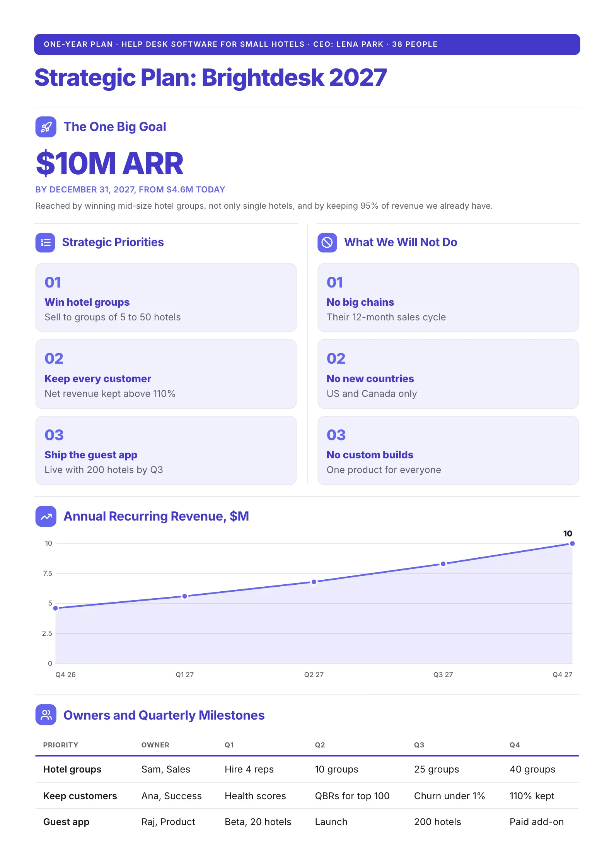Click 'BY DECEMBER 31, 2027, FROM $4.6M TODAY'
Image resolution: width=614 pixels, height=868 pixels.
(x=130, y=190)
